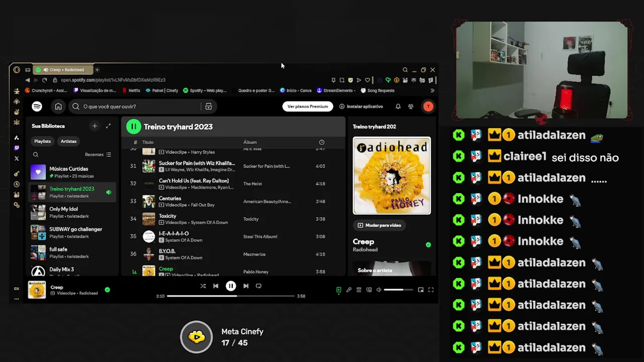Open the Netflix bookmark
644x362 pixels.
click(131, 90)
